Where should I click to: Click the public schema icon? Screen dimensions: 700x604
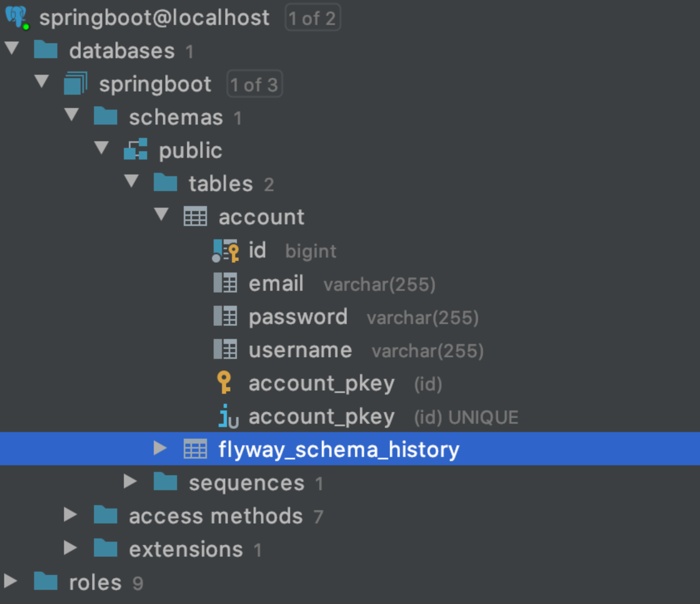[136, 149]
